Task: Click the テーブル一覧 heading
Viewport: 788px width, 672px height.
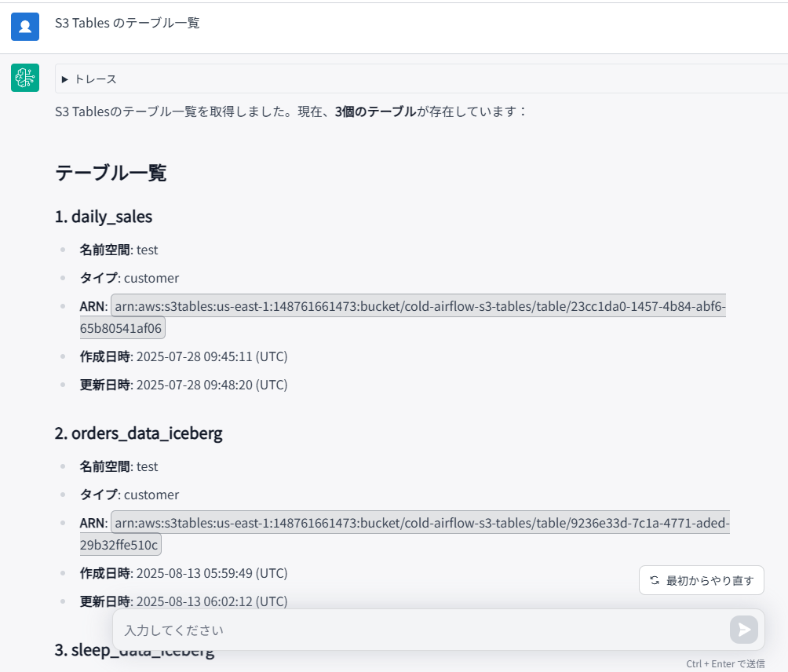Action: tap(111, 173)
